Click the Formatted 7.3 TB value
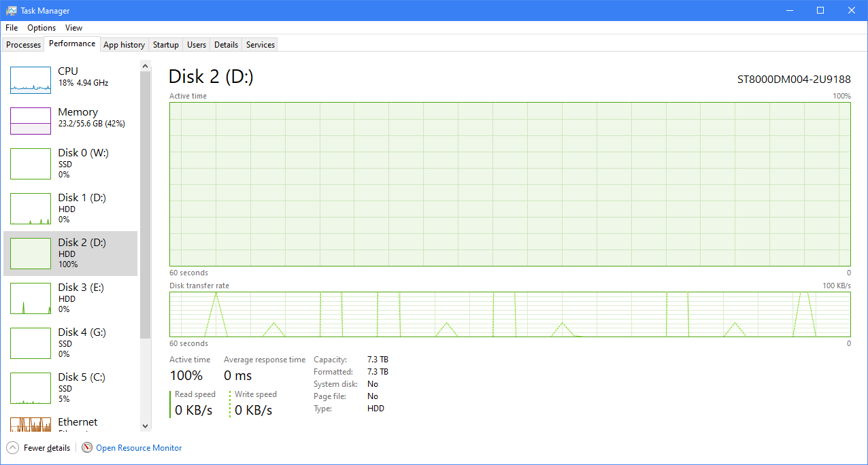 click(378, 372)
